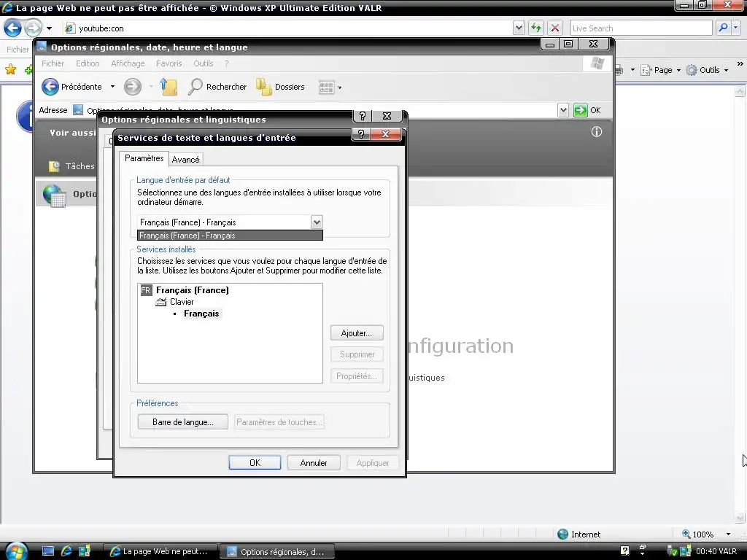Select the Clavier tree node

point(182,302)
